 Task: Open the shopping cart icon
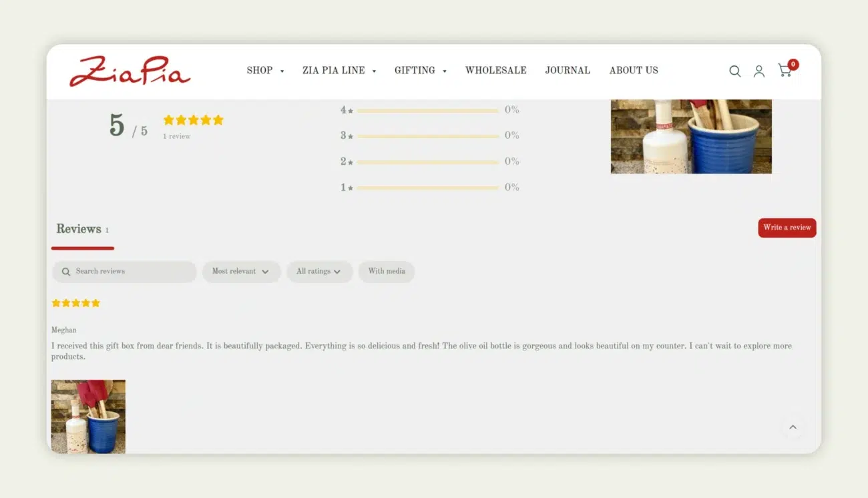pyautogui.click(x=784, y=71)
